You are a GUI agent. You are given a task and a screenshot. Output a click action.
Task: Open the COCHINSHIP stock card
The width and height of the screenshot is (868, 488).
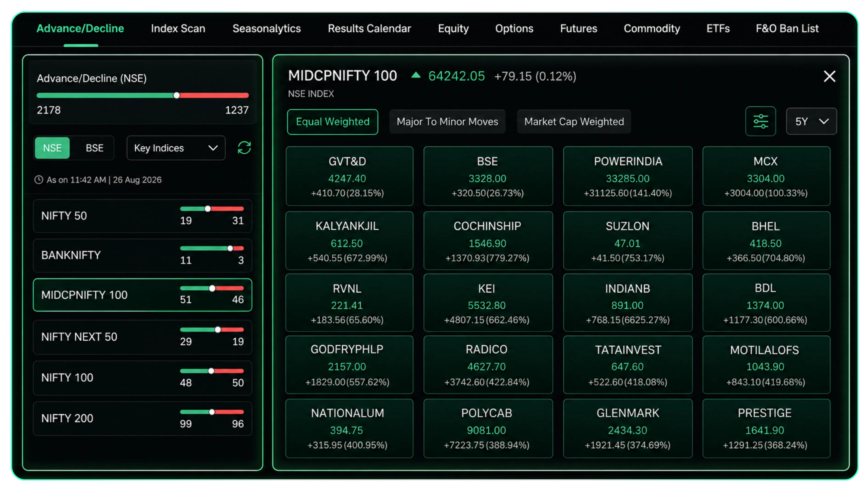(488, 240)
